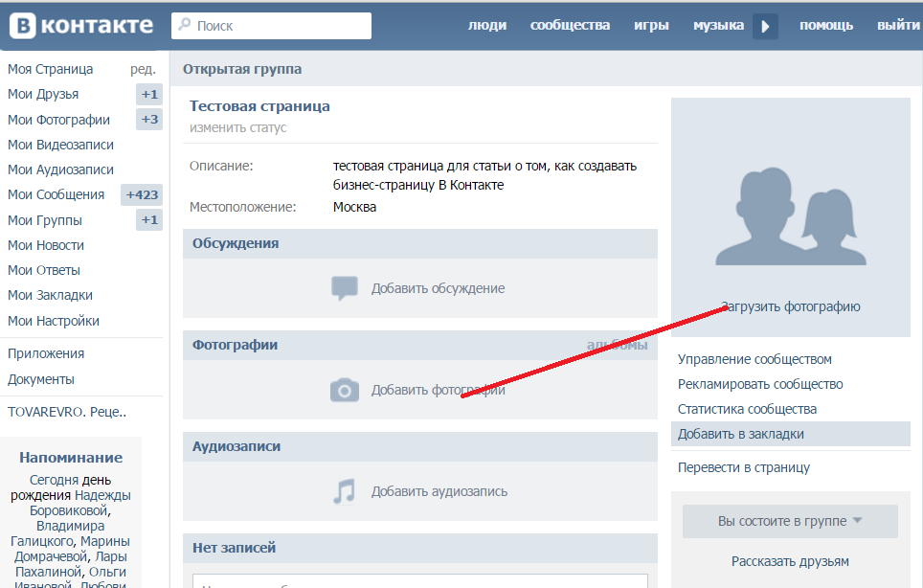
Task: Click the 'Напоминание' reminder heading
Action: (71, 458)
